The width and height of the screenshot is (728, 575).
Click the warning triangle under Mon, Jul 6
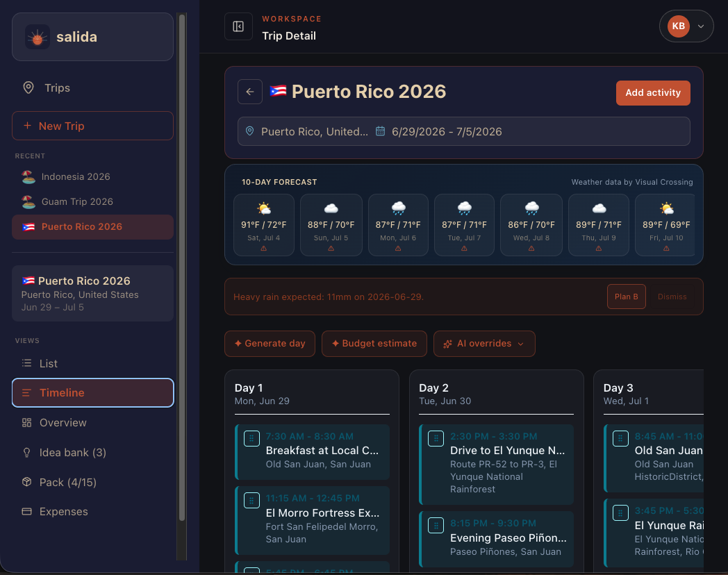(398, 249)
